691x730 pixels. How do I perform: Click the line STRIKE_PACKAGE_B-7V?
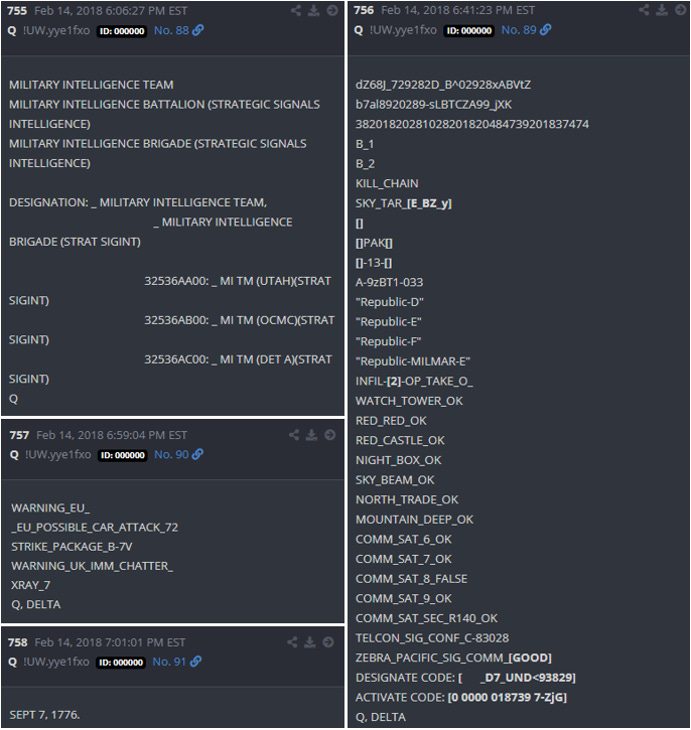pos(72,547)
